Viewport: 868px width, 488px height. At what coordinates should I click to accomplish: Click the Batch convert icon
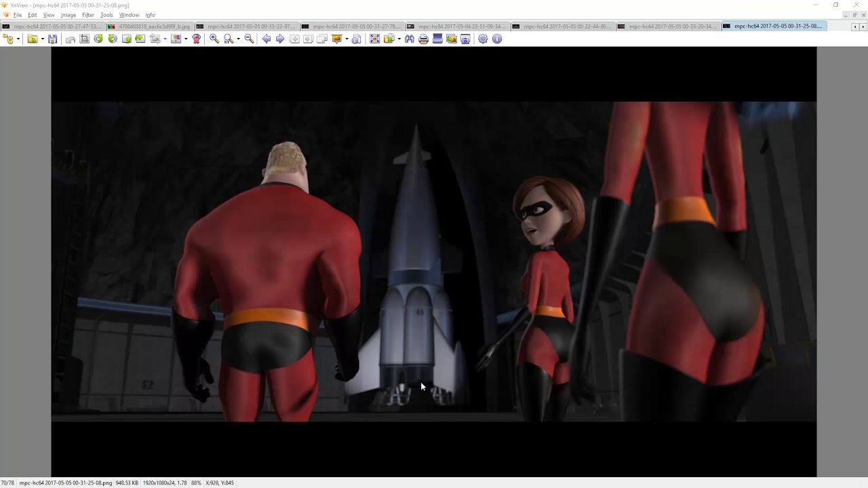[389, 39]
